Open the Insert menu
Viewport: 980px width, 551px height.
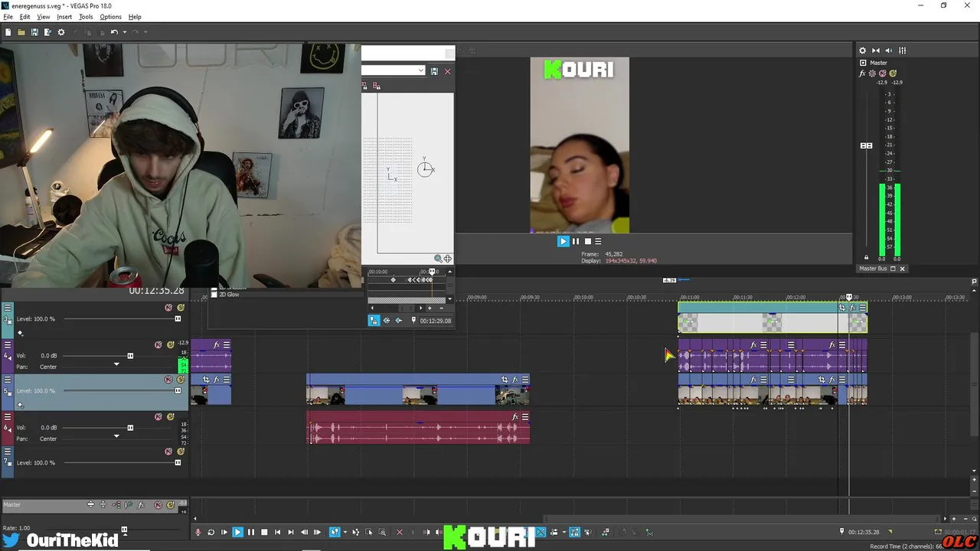click(64, 17)
